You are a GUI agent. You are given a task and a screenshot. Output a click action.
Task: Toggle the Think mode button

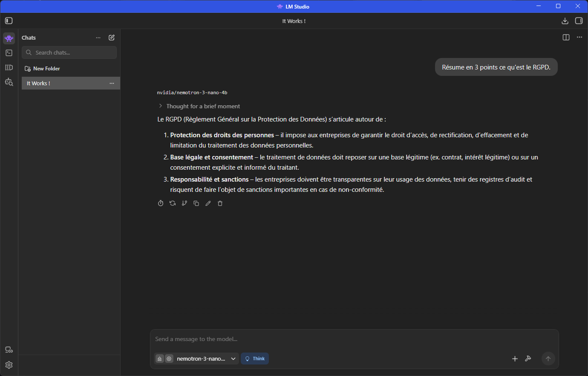(255, 359)
